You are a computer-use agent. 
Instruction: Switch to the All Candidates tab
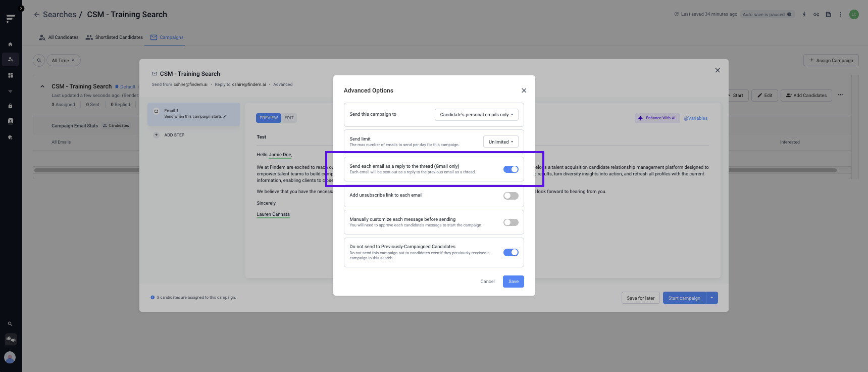click(x=59, y=37)
